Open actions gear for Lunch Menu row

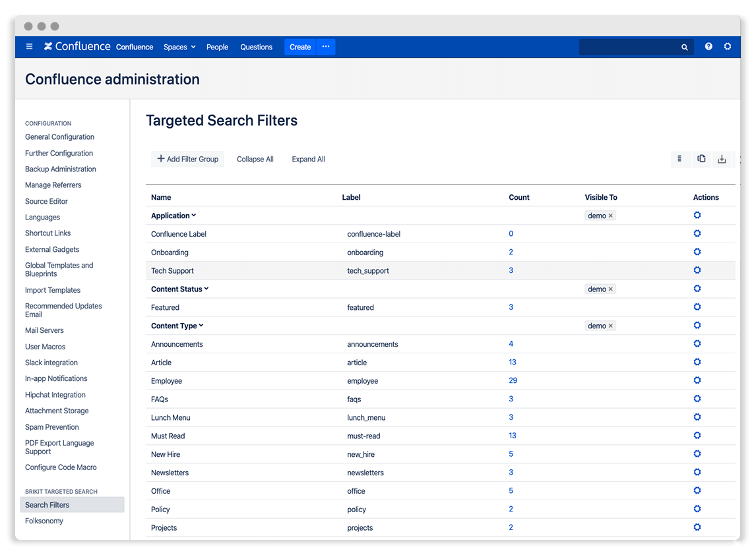pyautogui.click(x=697, y=417)
